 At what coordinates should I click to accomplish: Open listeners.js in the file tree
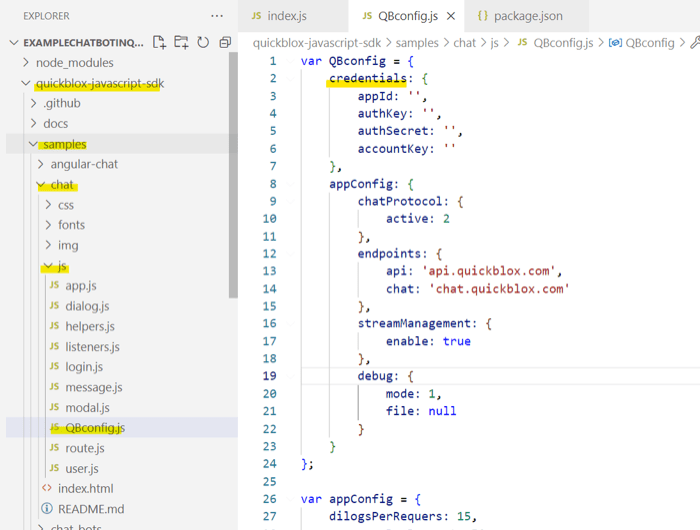[x=92, y=346]
